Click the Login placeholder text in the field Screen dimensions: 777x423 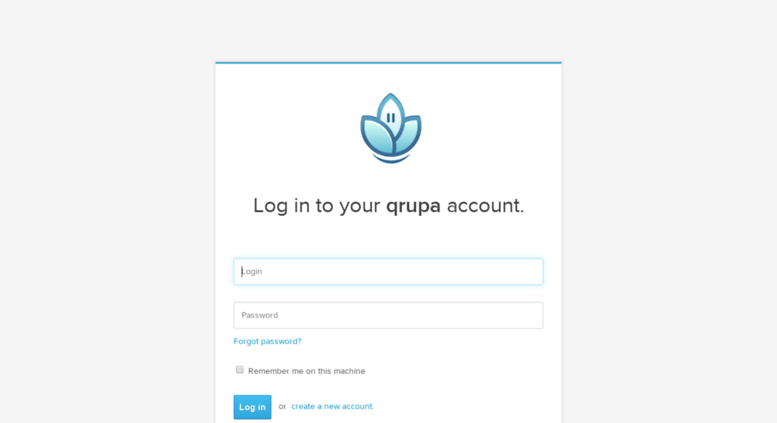(252, 271)
